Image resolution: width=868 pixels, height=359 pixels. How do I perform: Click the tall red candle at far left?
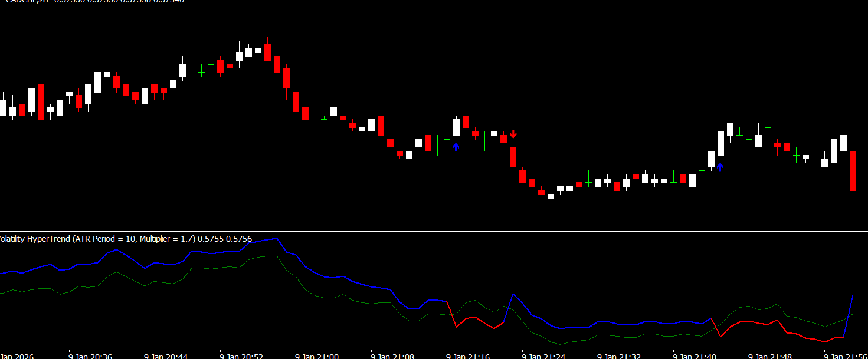tap(41, 101)
